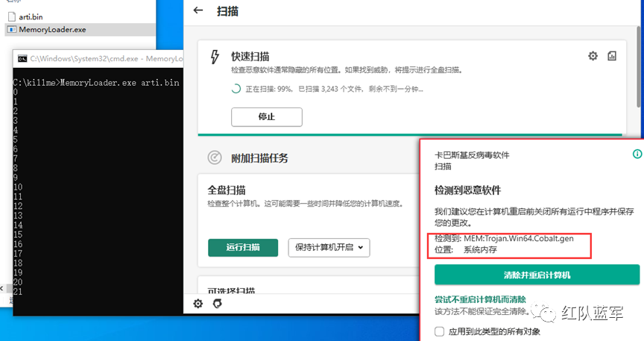Screen dimensions: 644x341
Task: Click the 检测到恶意软件 alert heading
Action: pyautogui.click(x=468, y=190)
